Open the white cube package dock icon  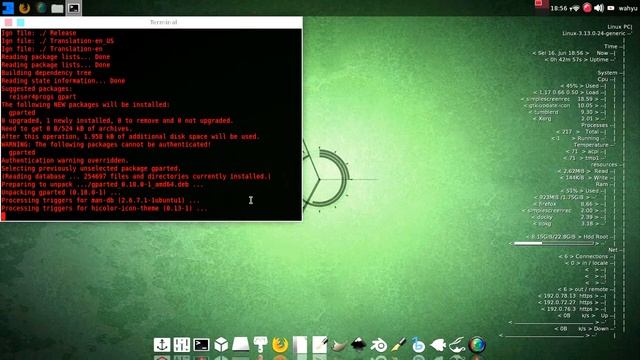tap(221, 345)
